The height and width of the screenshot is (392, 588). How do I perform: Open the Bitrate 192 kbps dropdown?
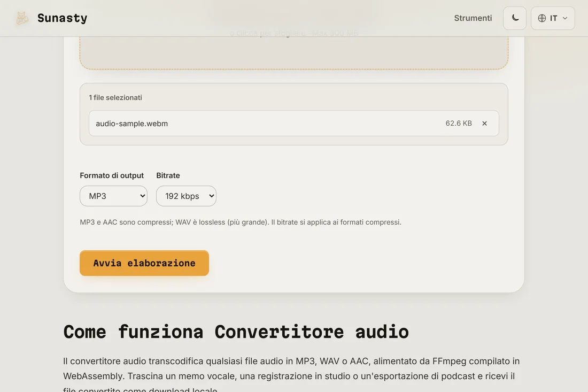pos(186,196)
